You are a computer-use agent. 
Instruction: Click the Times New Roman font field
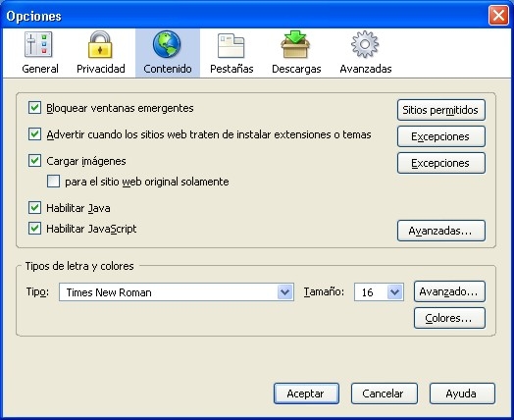[x=177, y=291]
